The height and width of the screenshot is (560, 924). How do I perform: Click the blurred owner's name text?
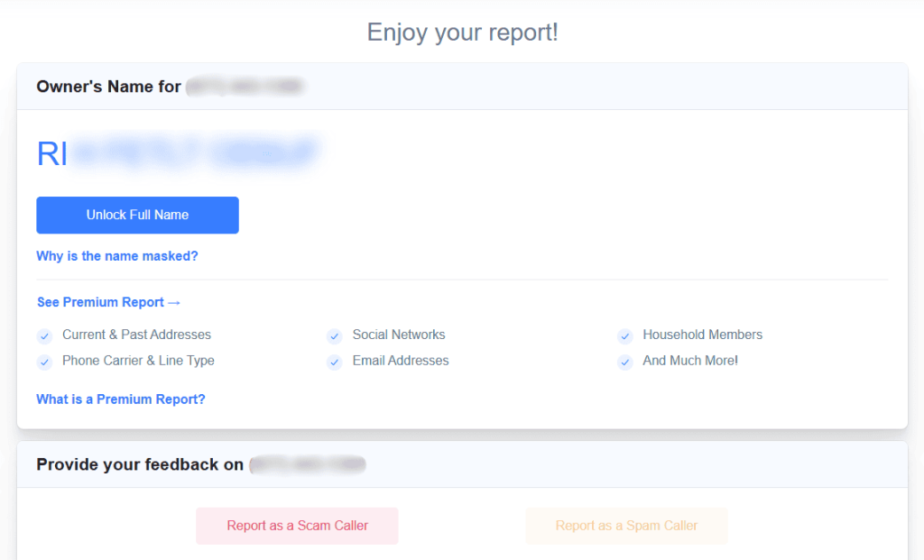pos(180,153)
